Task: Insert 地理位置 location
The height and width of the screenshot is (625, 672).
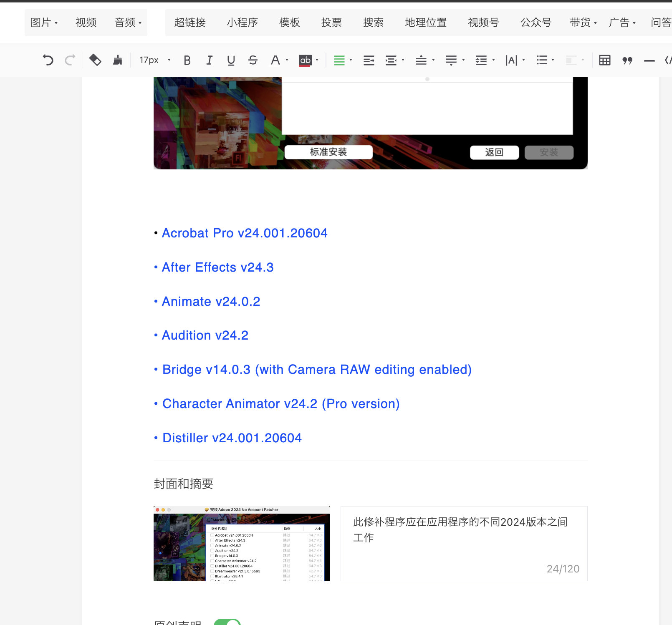Action: (426, 23)
